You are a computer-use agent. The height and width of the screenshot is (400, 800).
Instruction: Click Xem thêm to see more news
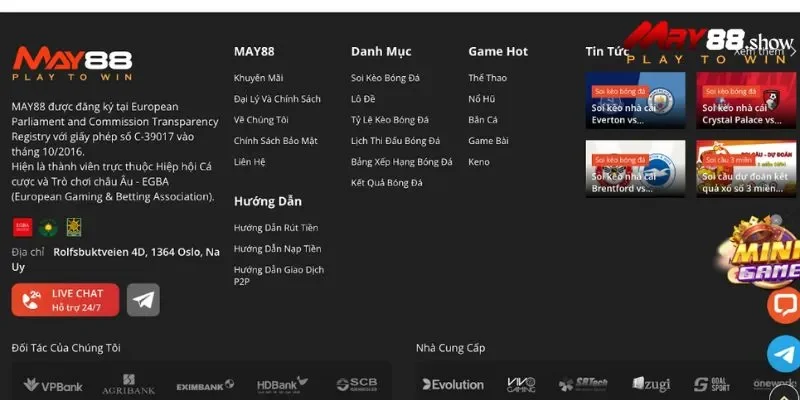760,51
